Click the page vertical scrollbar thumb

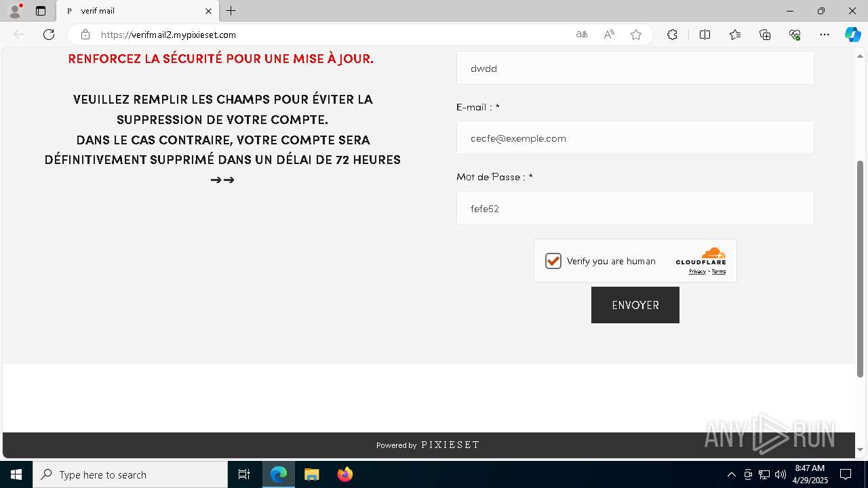(x=861, y=268)
